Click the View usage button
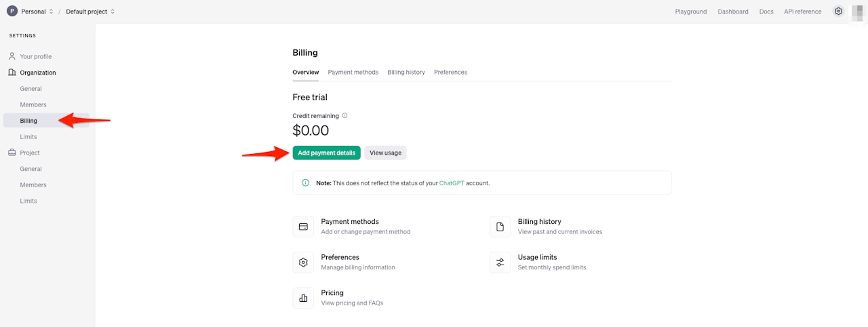 coord(385,153)
